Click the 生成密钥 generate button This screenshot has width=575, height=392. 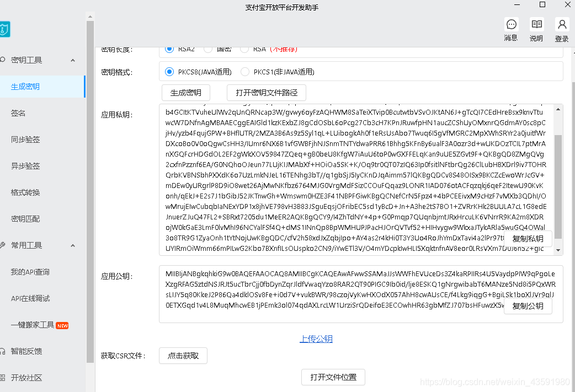pos(186,93)
